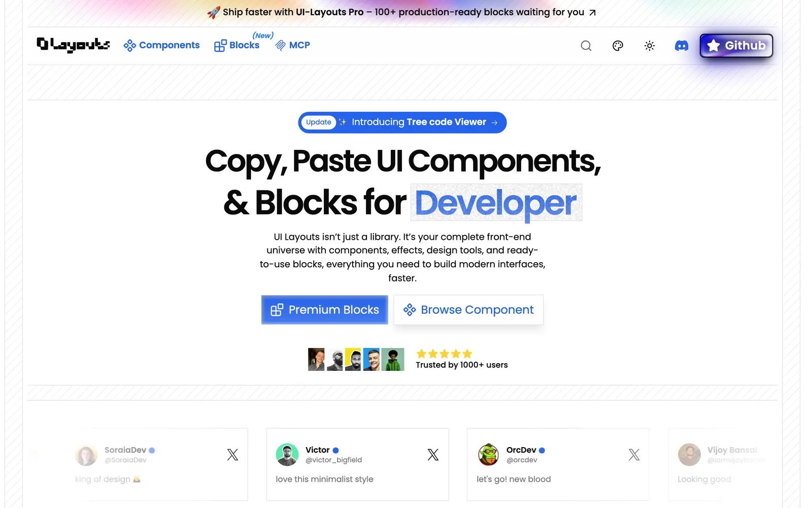Click the yellow background user avatar
Screen dimensions: 812x508
coord(353,359)
